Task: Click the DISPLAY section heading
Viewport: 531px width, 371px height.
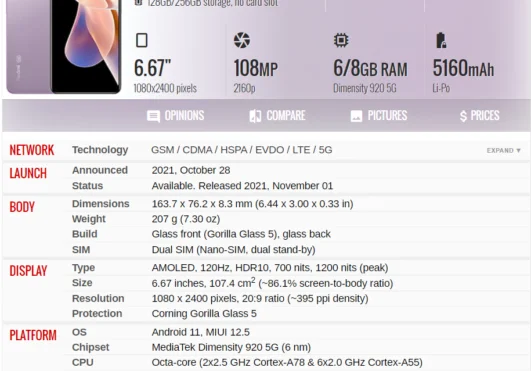Action: point(28,271)
